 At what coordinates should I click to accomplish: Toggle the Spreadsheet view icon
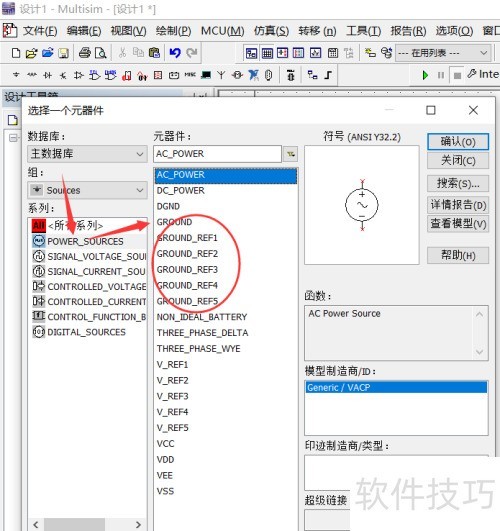coord(267,53)
